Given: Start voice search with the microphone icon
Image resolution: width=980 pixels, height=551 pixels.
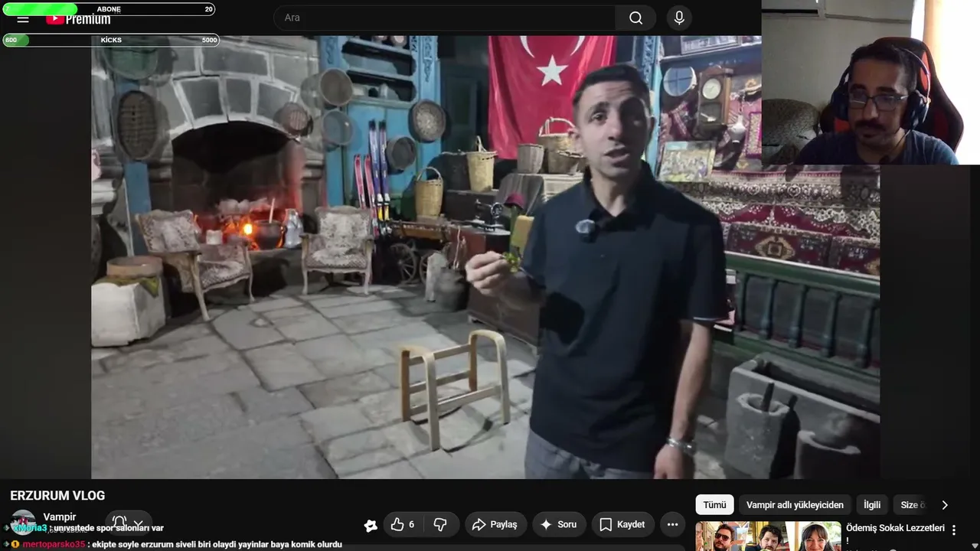Looking at the screenshot, I should tap(679, 18).
